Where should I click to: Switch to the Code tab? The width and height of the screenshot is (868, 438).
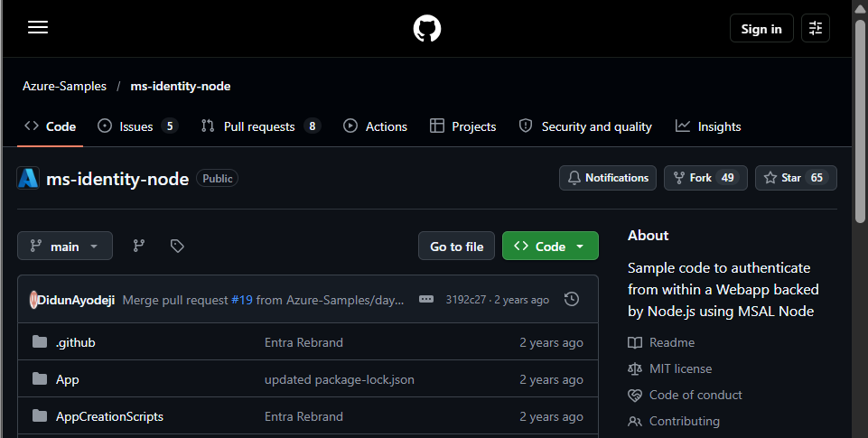click(x=50, y=126)
